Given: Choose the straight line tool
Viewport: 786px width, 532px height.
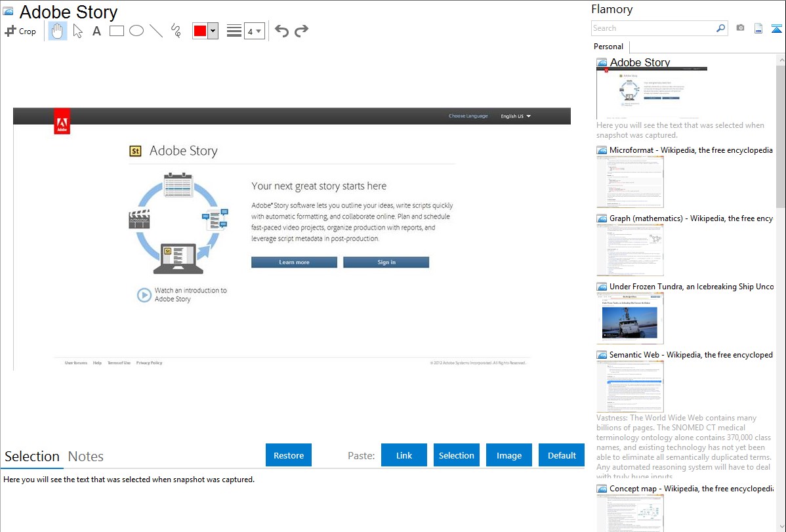Looking at the screenshot, I should [156, 31].
